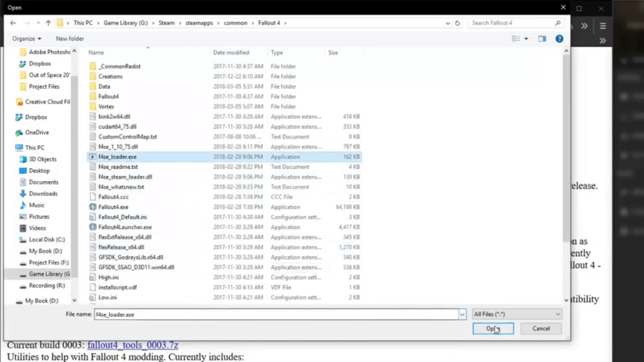Screen dimensions: 644x362
Task: Click the search magnifier icon
Action: point(558,23)
